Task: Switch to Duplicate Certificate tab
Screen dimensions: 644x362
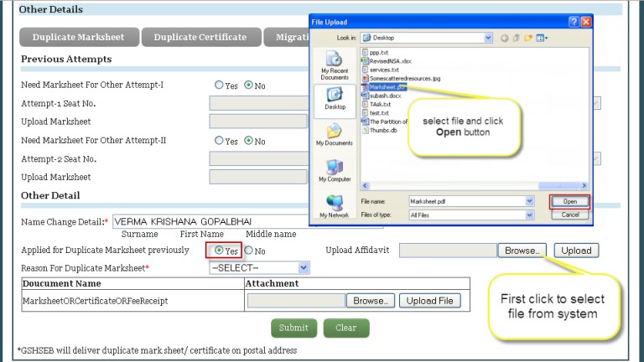Action: [x=200, y=37]
